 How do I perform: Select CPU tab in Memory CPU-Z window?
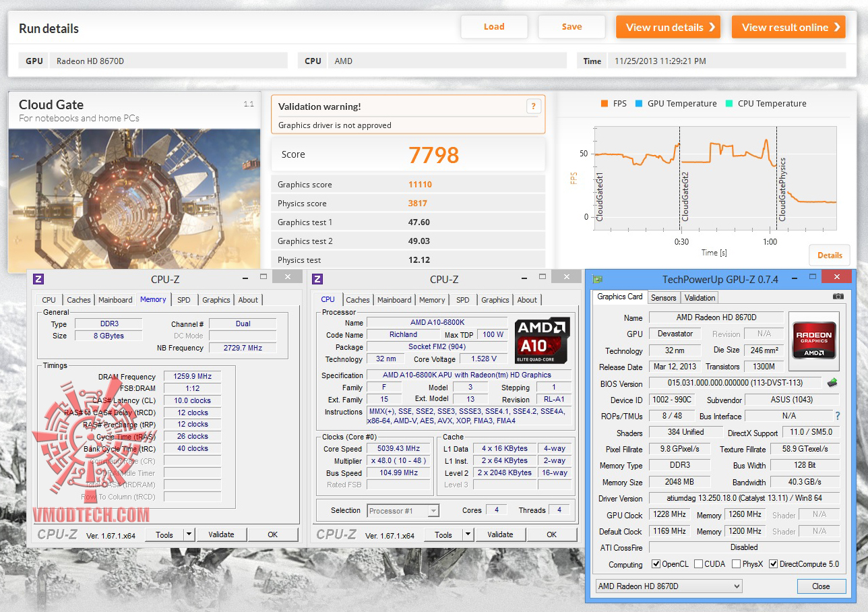(x=49, y=300)
